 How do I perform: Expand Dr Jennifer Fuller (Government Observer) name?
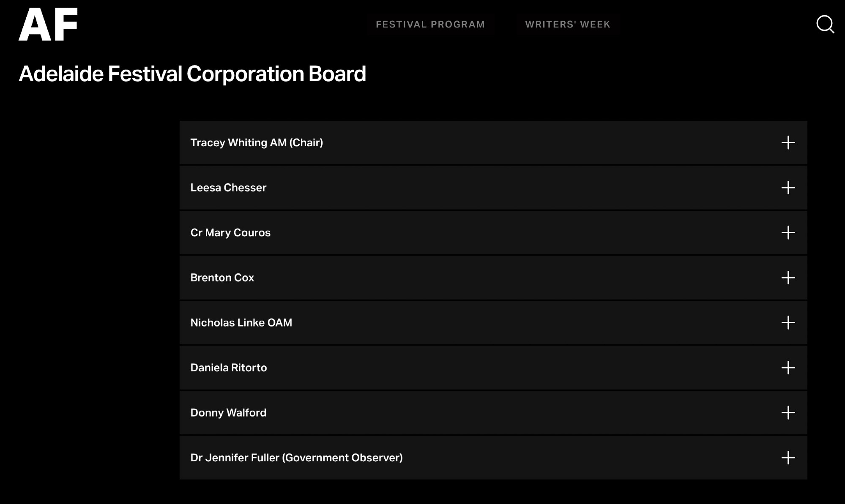(x=296, y=458)
